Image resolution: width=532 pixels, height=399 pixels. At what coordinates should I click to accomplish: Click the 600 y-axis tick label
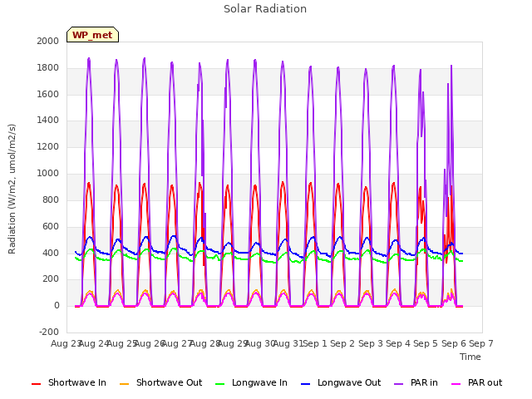(x=51, y=226)
